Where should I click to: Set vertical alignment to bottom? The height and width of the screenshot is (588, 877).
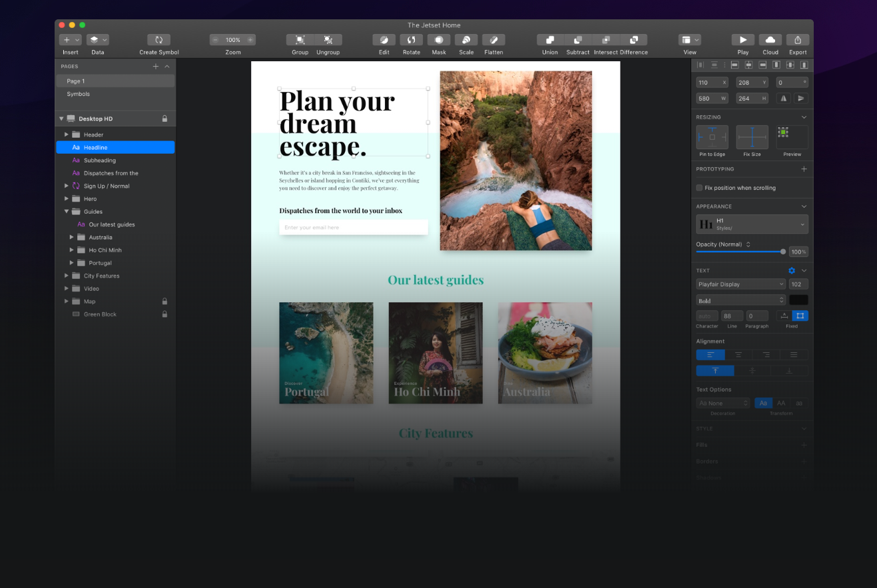pyautogui.click(x=790, y=371)
